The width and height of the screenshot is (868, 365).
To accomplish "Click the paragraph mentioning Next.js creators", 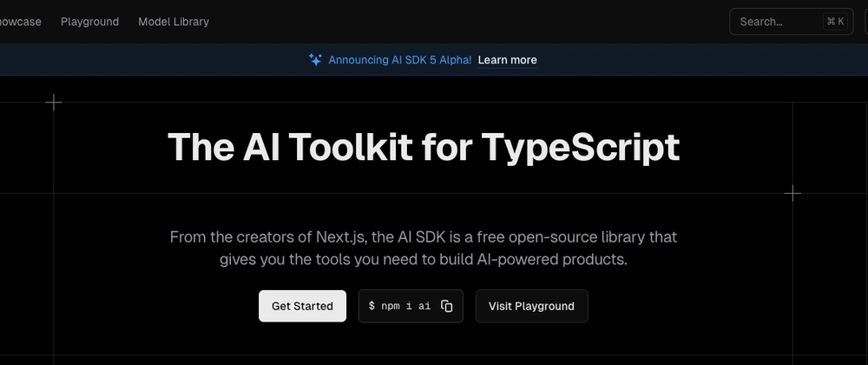I will 424,249.
